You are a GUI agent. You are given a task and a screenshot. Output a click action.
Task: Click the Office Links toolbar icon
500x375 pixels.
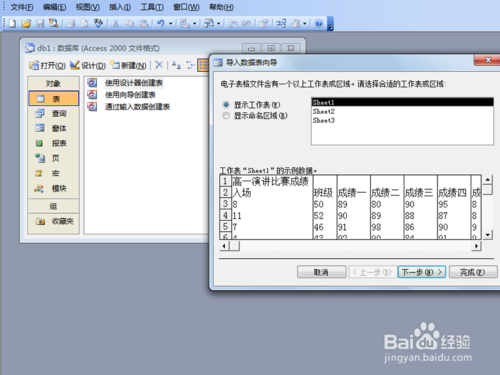pyautogui.click(x=184, y=23)
